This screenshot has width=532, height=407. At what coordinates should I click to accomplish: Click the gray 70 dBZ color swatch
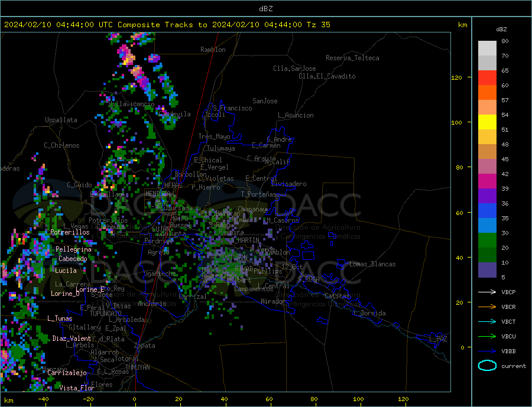click(x=487, y=63)
